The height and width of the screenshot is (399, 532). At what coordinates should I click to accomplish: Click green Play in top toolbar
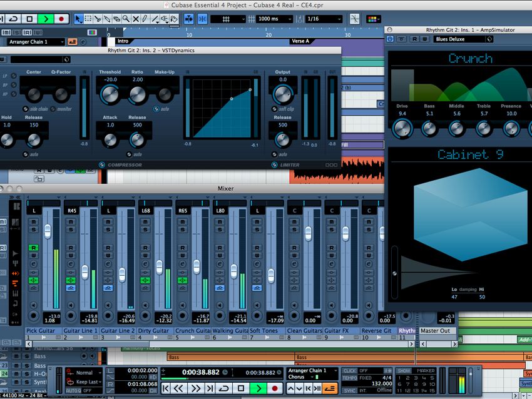point(46,19)
